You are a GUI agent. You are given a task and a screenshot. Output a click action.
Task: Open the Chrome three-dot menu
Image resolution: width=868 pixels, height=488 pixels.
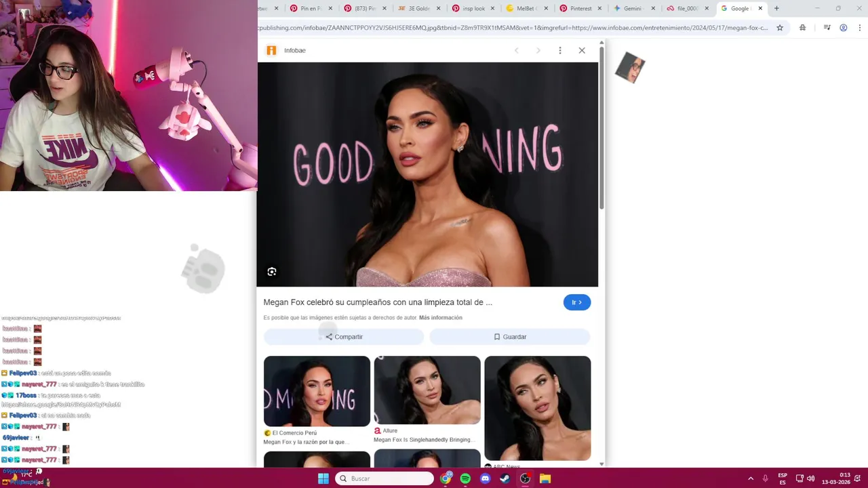click(859, 28)
